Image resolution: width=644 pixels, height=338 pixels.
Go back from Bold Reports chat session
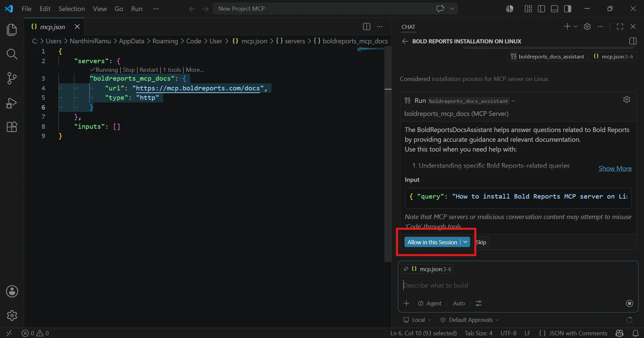click(x=405, y=41)
